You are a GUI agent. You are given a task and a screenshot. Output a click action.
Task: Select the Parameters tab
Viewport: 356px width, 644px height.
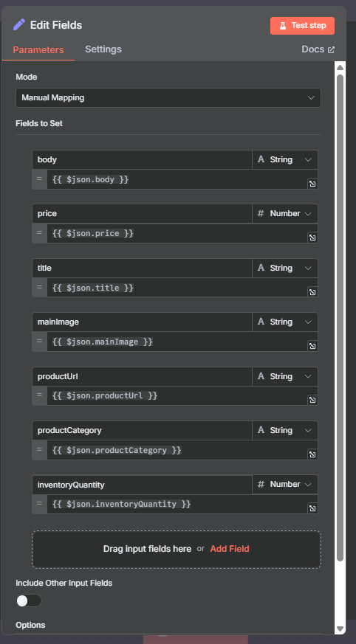coord(38,49)
